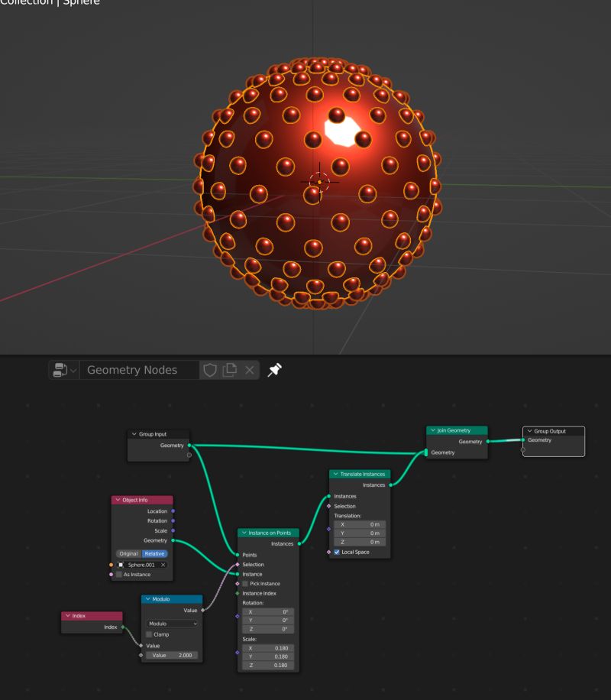Clear Sphere.001 with the X in Object Info
Viewport: 611px width, 700px height.
163,564
